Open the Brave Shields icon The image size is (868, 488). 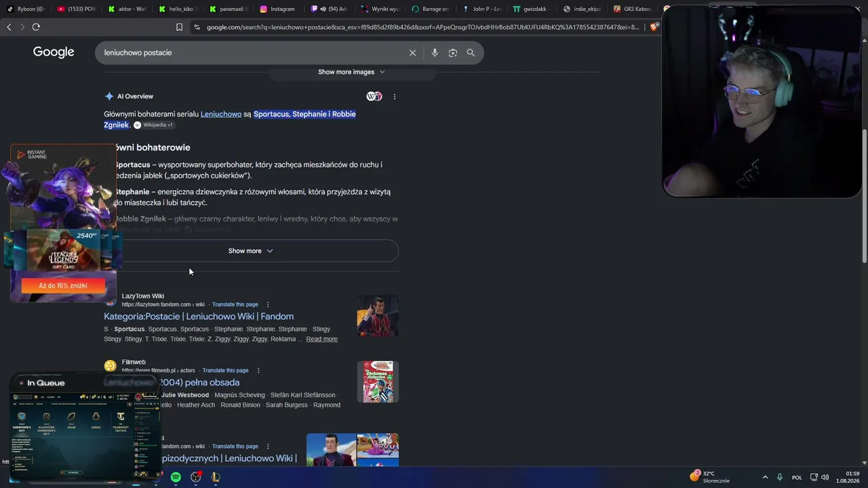pyautogui.click(x=654, y=27)
